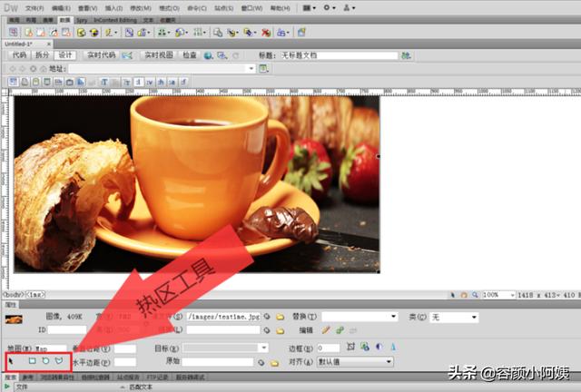Image resolution: width=581 pixels, height=392 pixels.
Task: Click the 标题 title input field
Action: tap(338, 55)
